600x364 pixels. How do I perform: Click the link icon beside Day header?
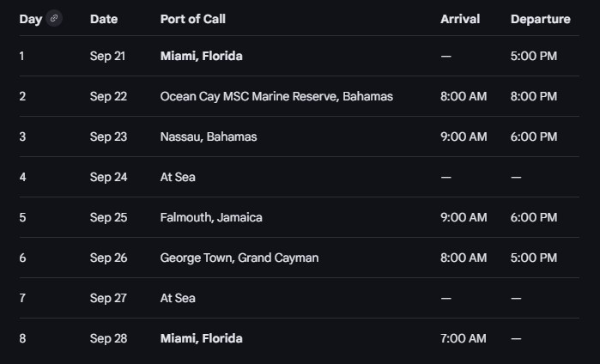click(x=54, y=18)
